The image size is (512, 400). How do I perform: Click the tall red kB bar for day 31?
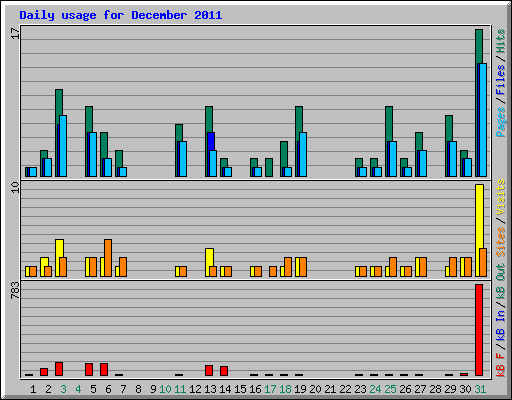pos(479,330)
